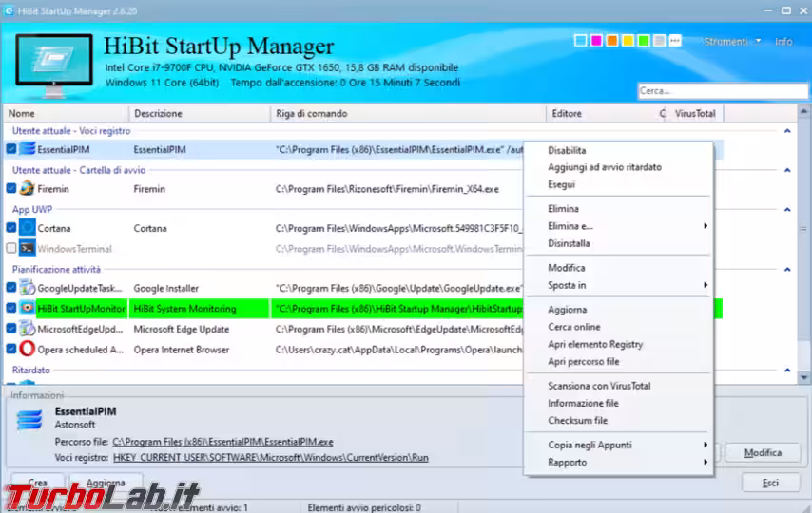Click the Modifica button at bottom right
The image size is (812, 513).
[763, 453]
